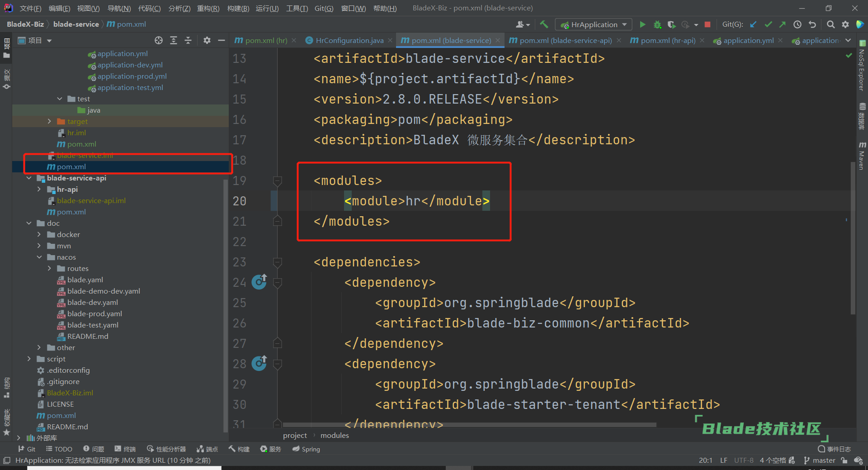868x470 pixels.
Task: Open the 重构(R) menu
Action: 208,8
